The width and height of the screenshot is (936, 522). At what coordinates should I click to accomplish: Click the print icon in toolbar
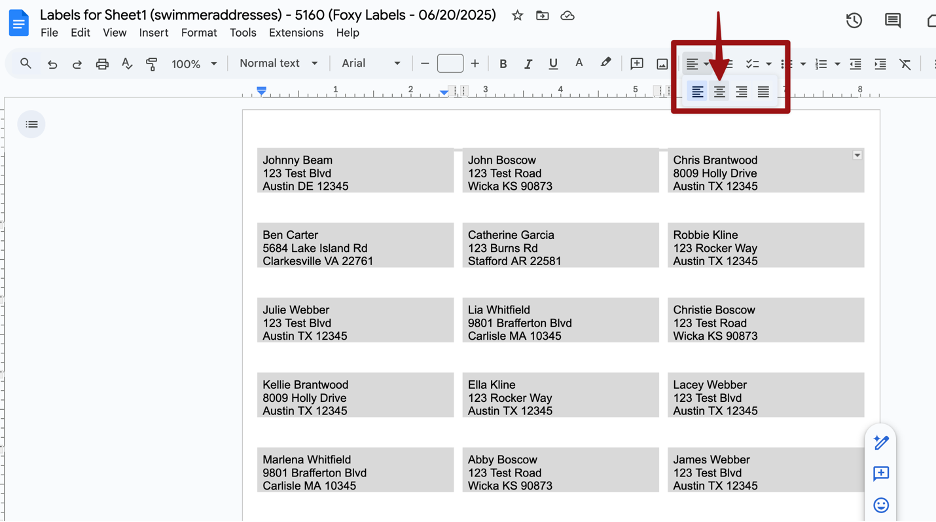pyautogui.click(x=102, y=64)
